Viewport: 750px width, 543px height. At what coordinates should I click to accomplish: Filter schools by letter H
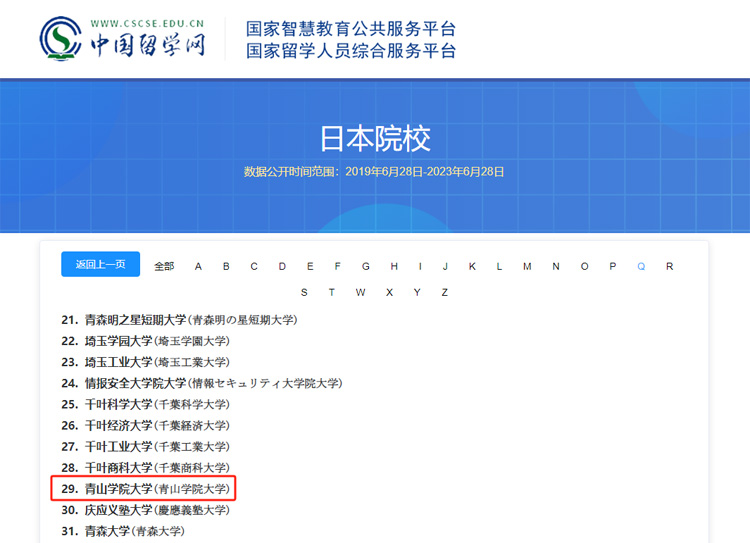tap(394, 266)
